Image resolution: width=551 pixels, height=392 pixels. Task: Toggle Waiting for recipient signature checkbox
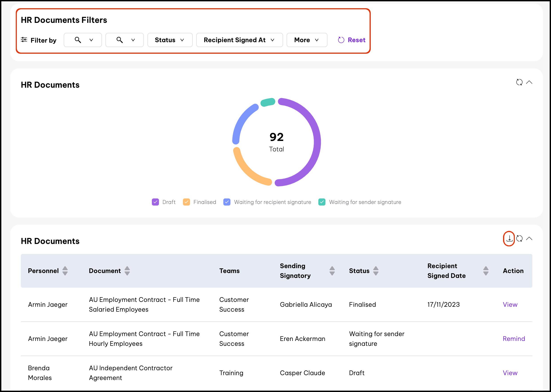pos(227,202)
